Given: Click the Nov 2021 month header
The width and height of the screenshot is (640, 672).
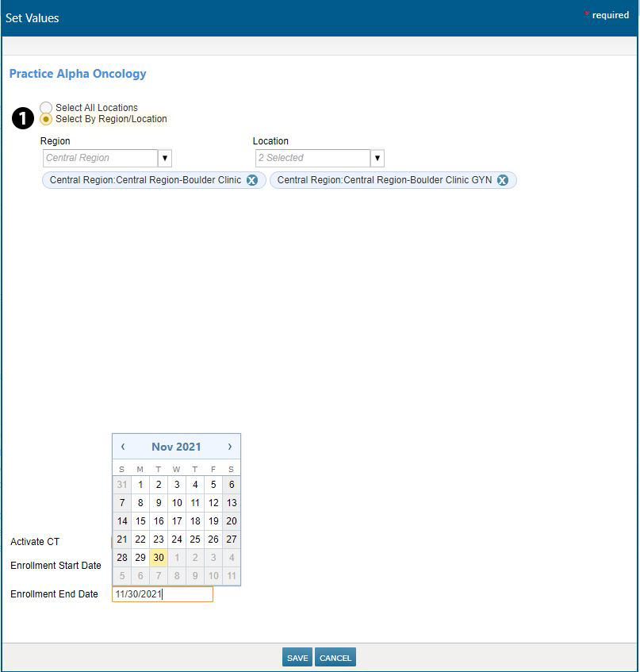Looking at the screenshot, I should tap(176, 447).
